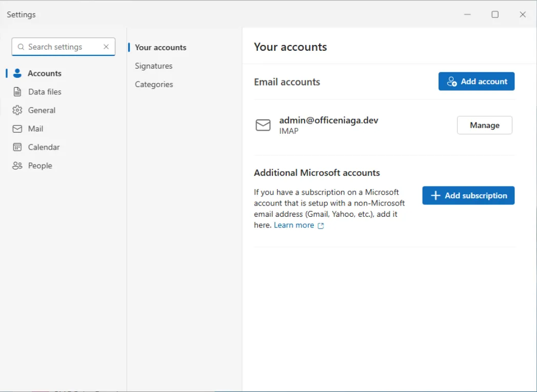
Task: Click the Add account button
Action: click(x=476, y=81)
